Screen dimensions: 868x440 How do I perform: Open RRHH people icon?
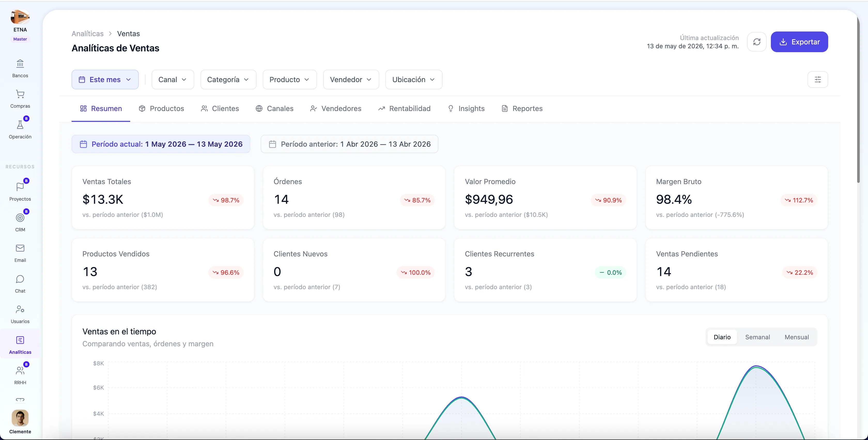20,371
